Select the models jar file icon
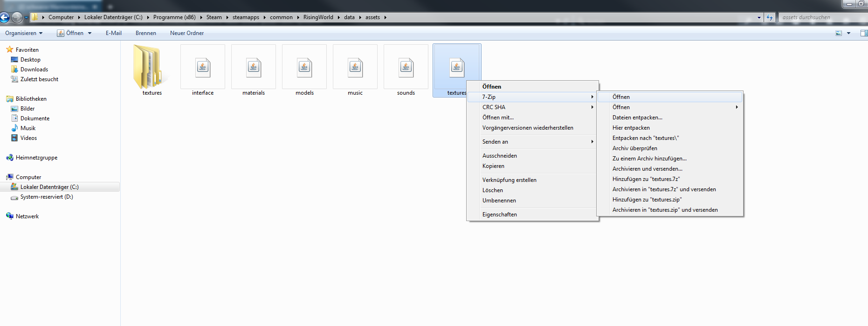The image size is (868, 326). 304,67
